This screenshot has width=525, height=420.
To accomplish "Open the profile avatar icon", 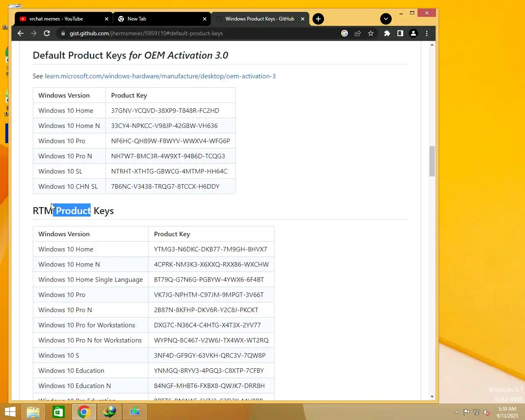I will click(x=413, y=33).
